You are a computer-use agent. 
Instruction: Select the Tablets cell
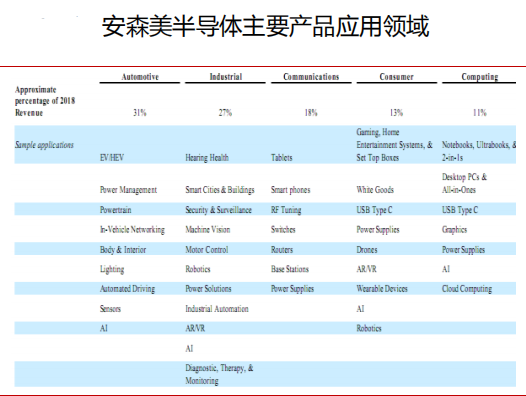(x=281, y=157)
